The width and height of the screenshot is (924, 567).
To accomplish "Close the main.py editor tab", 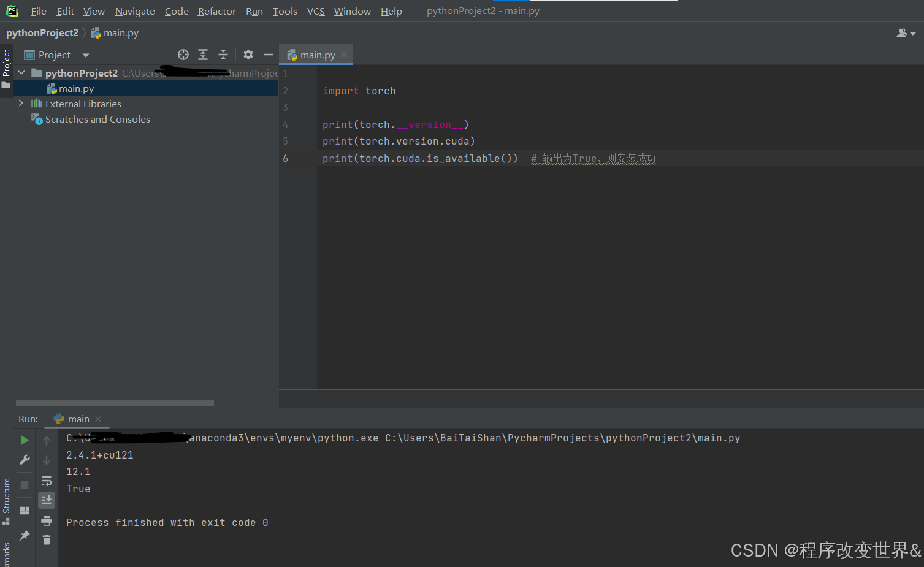I will pyautogui.click(x=344, y=55).
